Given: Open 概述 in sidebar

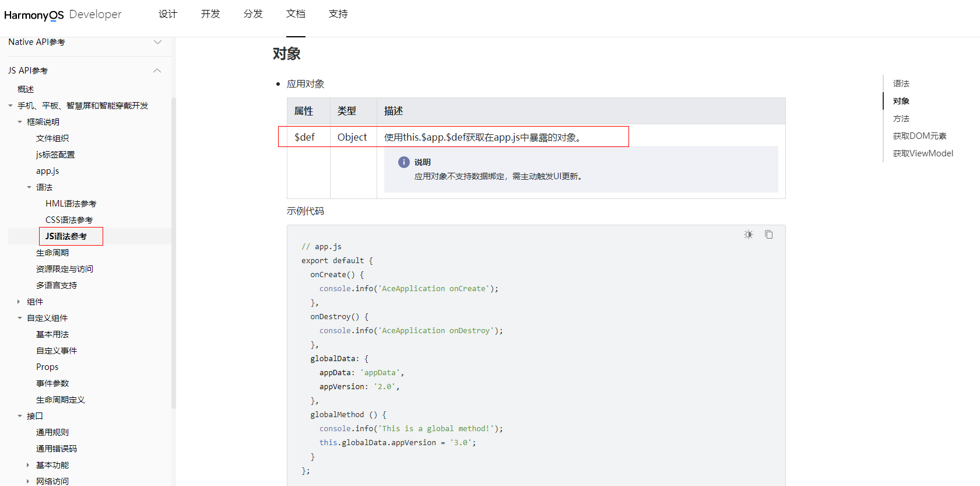Looking at the screenshot, I should click(26, 89).
